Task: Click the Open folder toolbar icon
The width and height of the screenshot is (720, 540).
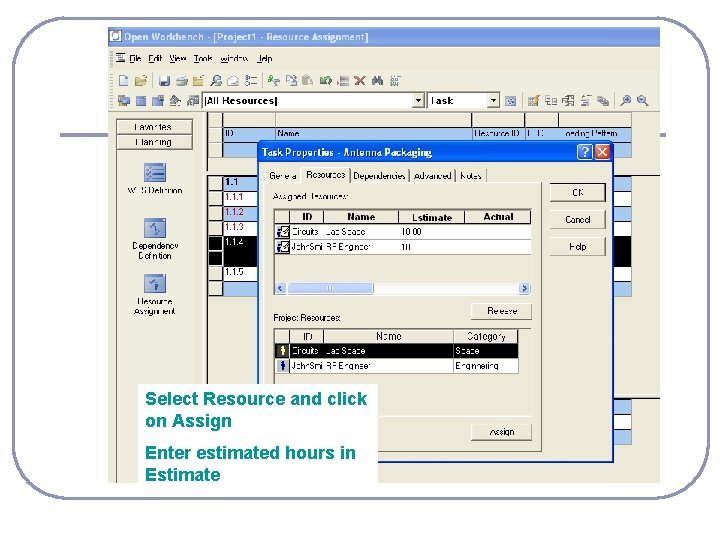Action: (141, 81)
